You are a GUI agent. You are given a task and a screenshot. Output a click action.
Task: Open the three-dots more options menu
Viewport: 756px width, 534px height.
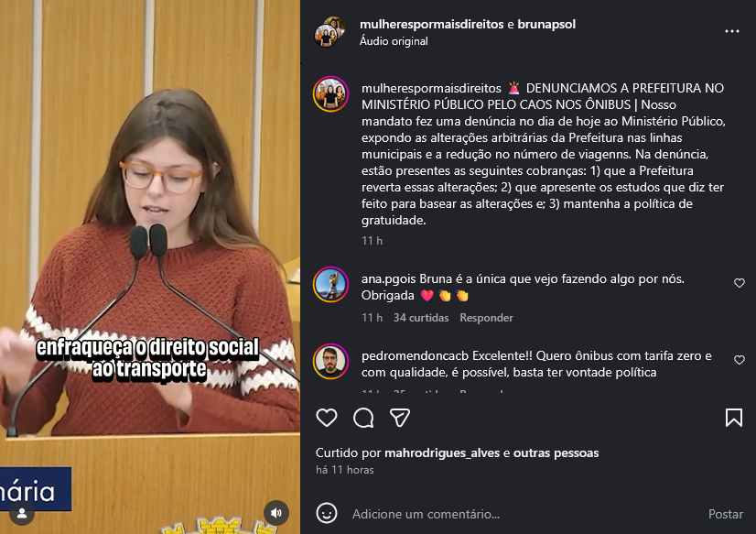(732, 31)
